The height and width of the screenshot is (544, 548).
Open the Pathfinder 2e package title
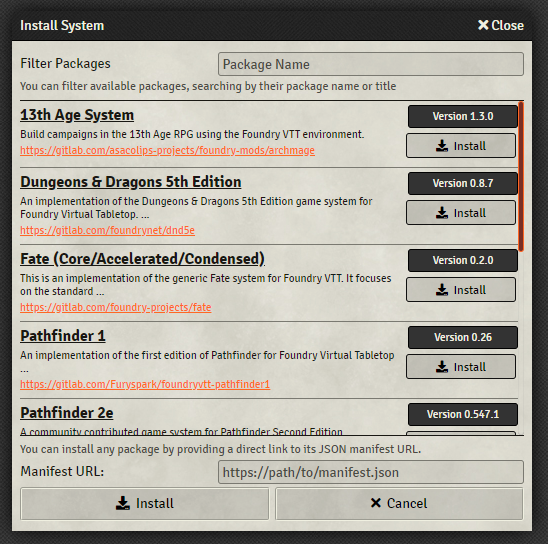[x=67, y=413]
